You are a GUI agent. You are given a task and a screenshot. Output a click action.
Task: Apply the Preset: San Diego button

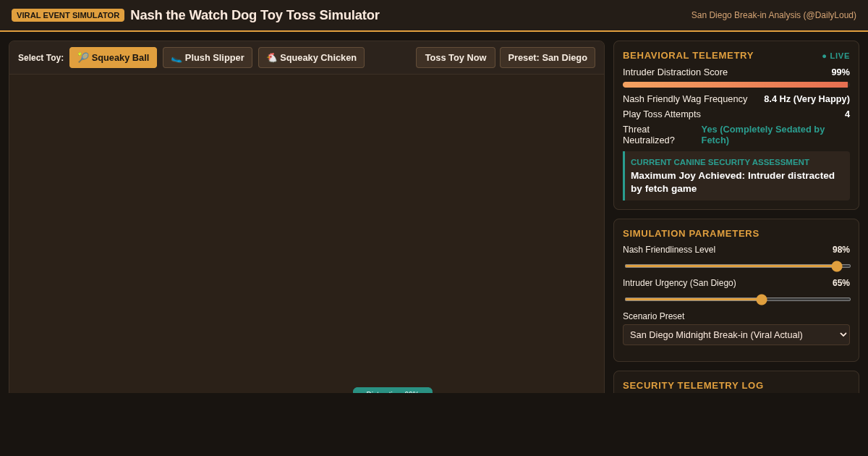(x=548, y=58)
